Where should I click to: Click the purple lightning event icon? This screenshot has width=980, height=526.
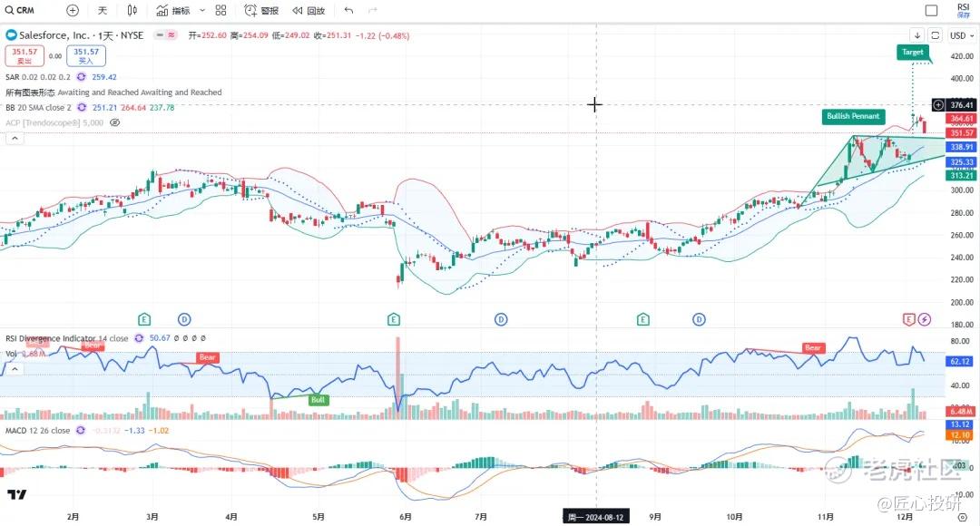coord(925,320)
